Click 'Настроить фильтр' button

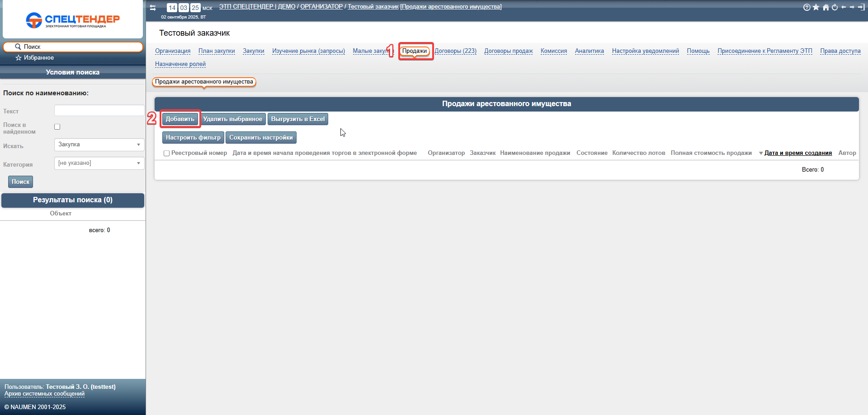(193, 138)
